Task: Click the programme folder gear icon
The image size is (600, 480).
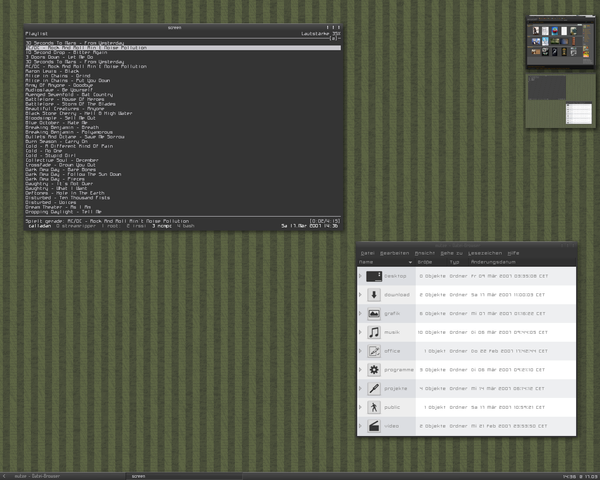Action: pyautogui.click(x=374, y=370)
